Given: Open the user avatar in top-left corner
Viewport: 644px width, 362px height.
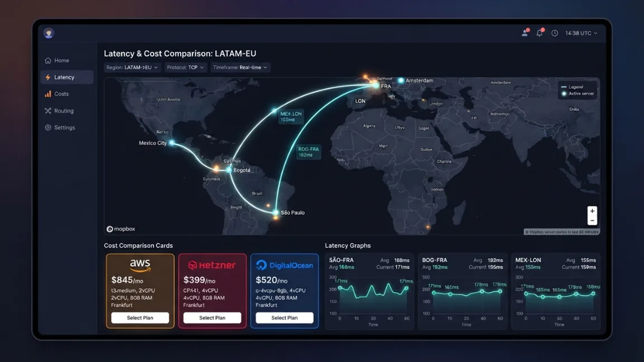Looking at the screenshot, I should pos(49,33).
